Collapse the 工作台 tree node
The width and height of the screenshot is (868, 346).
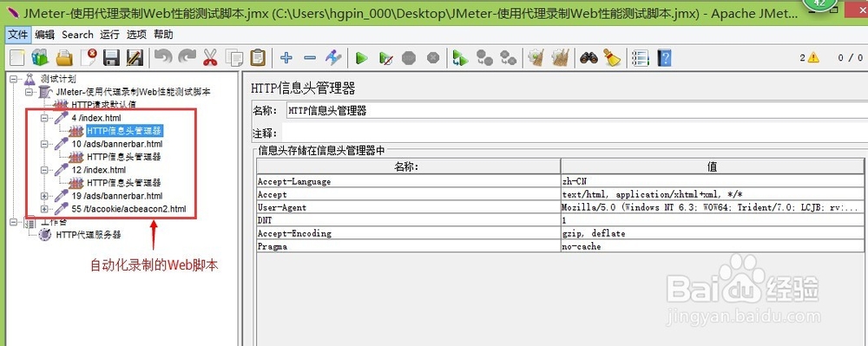tap(13, 222)
